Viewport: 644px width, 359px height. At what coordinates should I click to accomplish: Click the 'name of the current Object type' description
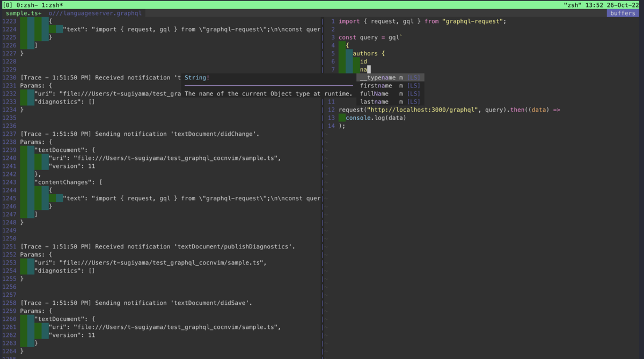pyautogui.click(x=268, y=94)
